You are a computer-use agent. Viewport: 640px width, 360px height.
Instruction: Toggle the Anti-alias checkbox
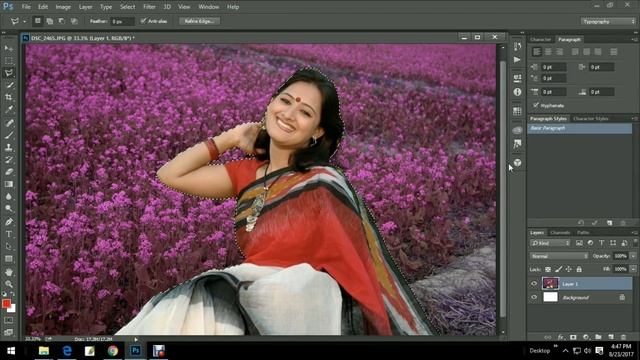tap(143, 21)
